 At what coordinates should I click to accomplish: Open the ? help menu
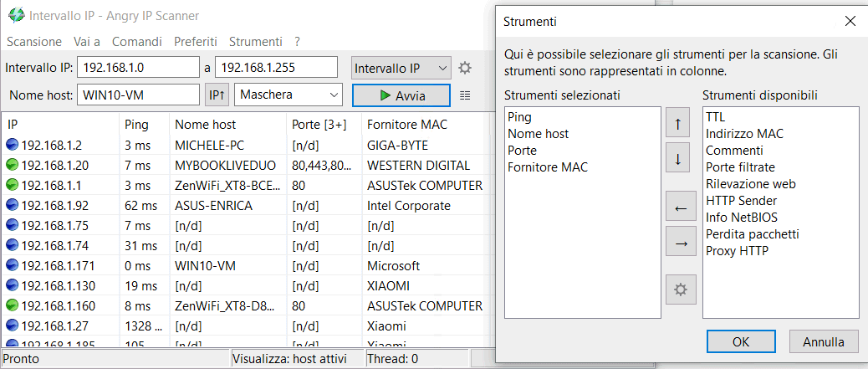tap(297, 42)
